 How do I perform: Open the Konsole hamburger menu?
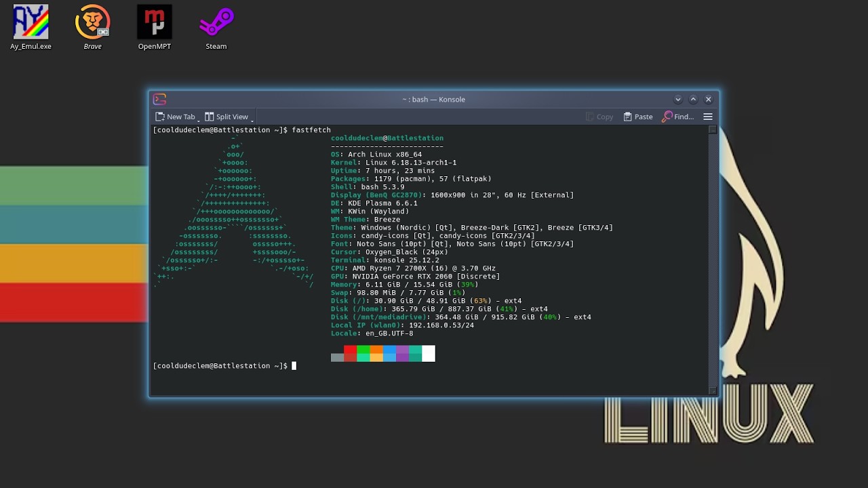tap(708, 117)
